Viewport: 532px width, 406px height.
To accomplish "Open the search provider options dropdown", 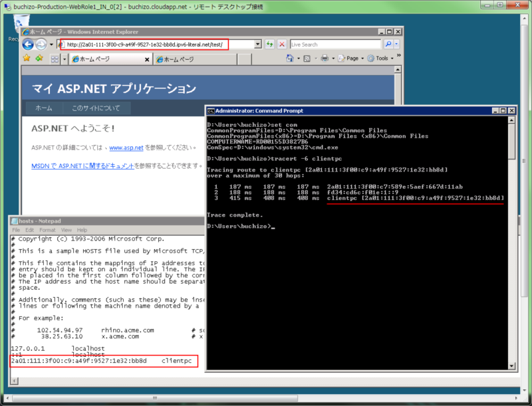I will tap(396, 44).
